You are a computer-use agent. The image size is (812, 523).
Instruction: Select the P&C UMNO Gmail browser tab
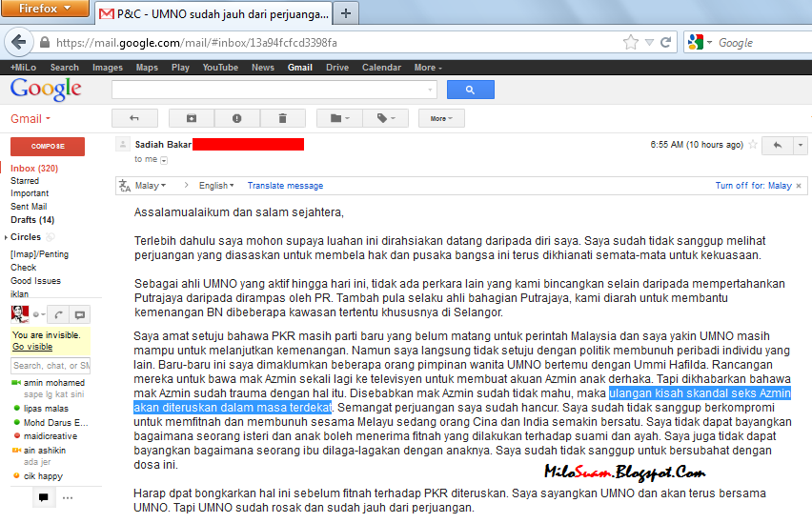(213, 14)
